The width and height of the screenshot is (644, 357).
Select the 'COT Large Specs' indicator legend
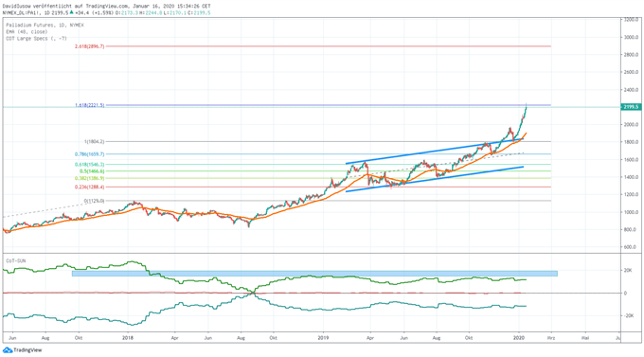[36, 38]
